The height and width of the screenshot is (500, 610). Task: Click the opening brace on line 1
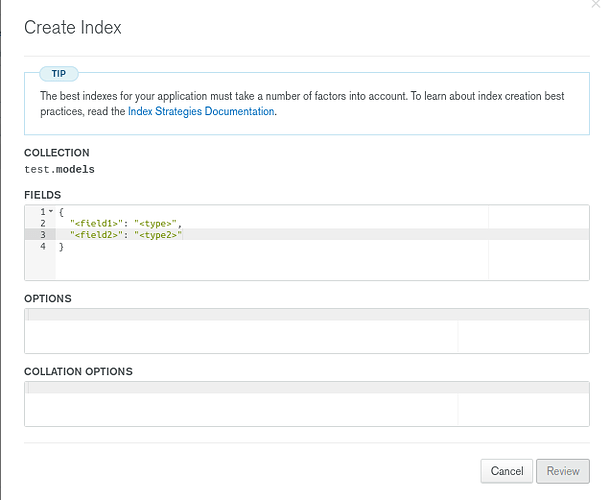pos(62,212)
